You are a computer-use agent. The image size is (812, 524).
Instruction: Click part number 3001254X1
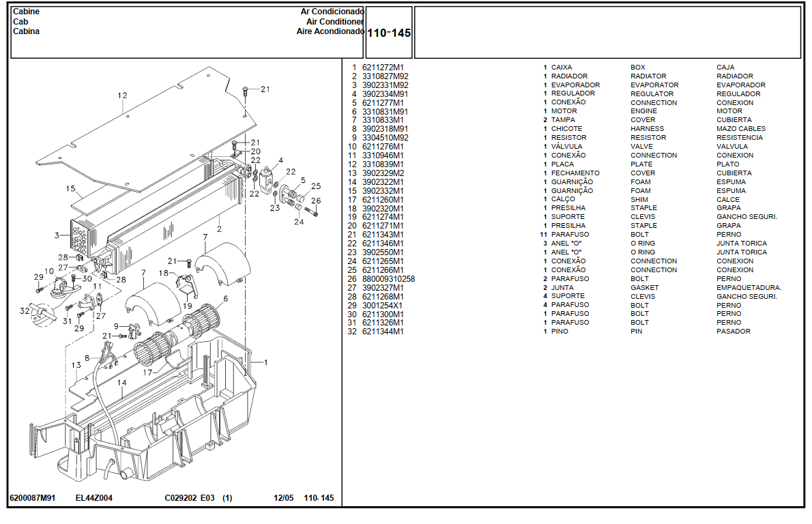382,306
